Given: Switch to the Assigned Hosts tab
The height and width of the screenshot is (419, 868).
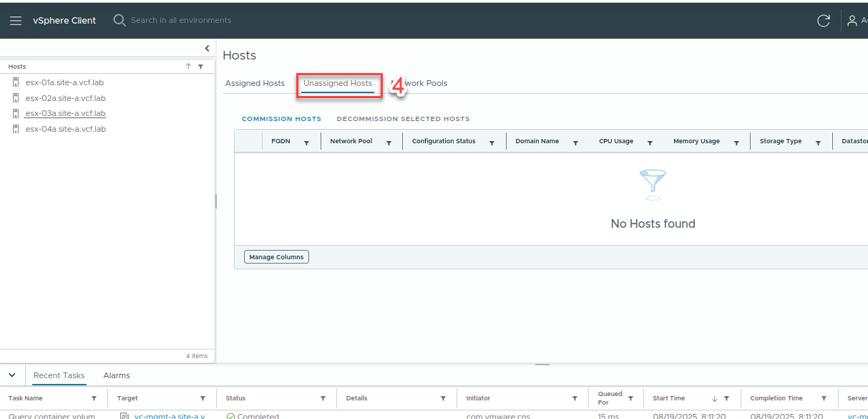Looking at the screenshot, I should pyautogui.click(x=255, y=83).
